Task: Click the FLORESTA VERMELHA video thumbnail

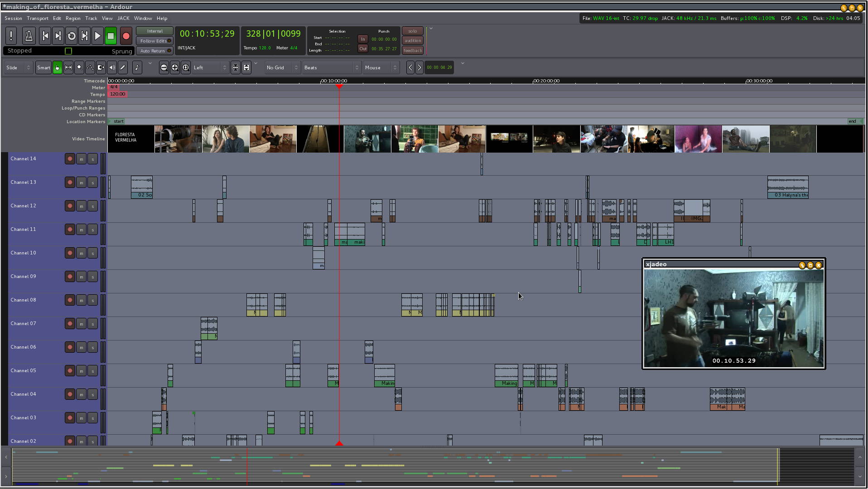Action: pyautogui.click(x=131, y=139)
